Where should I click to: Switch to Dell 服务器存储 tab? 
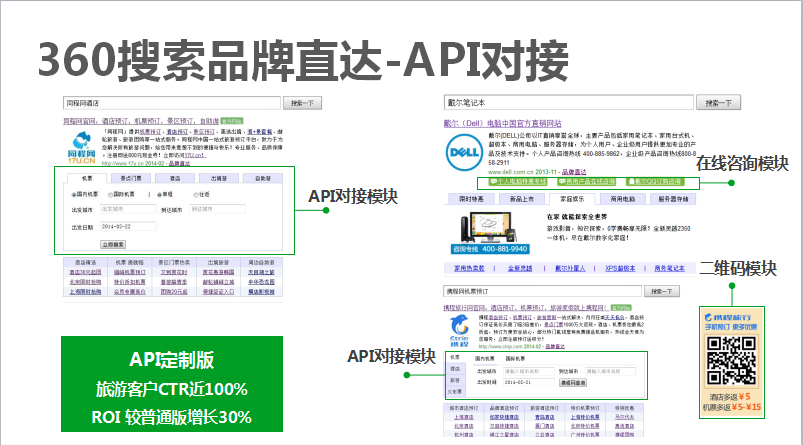673,199
